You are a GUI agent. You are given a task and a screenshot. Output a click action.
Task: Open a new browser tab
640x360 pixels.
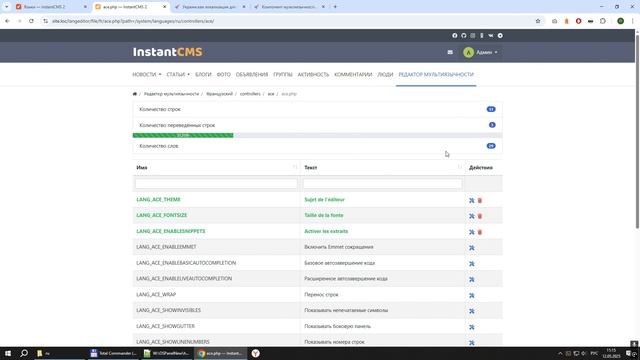335,7
